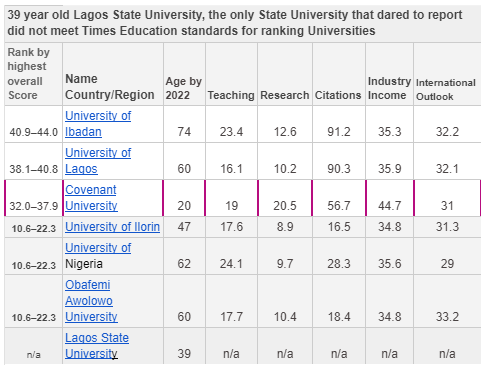Viewport: 481px width, 372px height.
Task: Open the University of Lagos link
Action: (98, 161)
